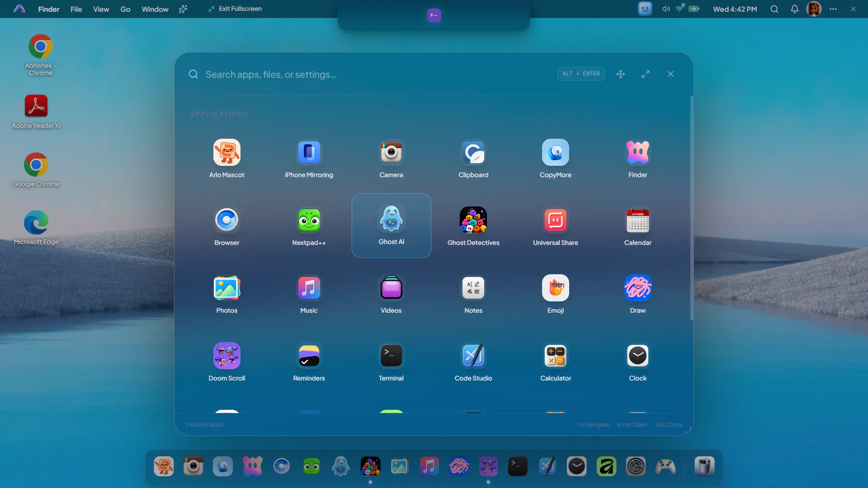
Task: Close the app launcher panel
Action: point(671,74)
